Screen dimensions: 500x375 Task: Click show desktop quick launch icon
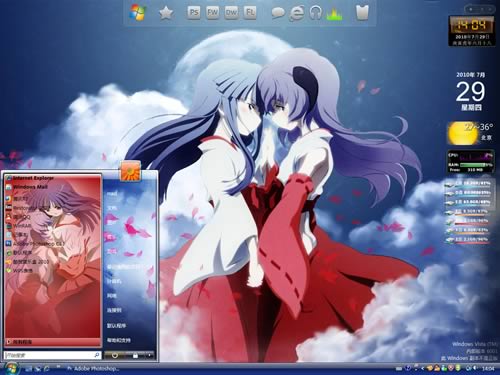29,369
